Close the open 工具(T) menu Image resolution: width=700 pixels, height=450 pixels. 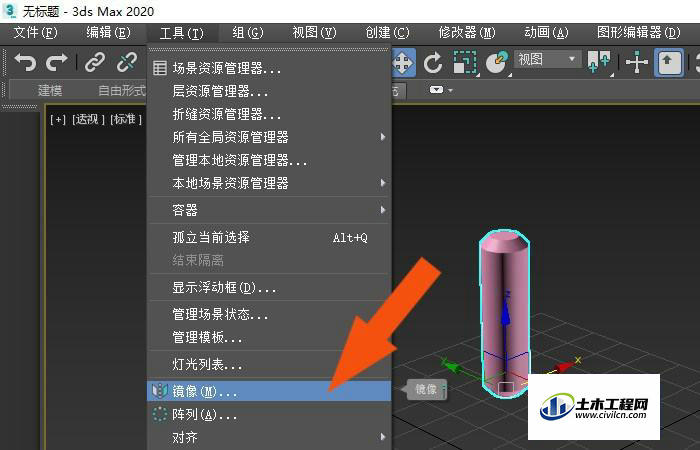tap(182, 33)
